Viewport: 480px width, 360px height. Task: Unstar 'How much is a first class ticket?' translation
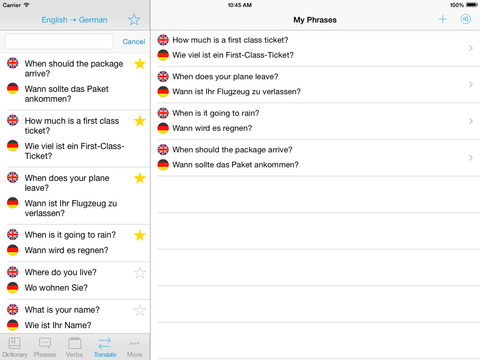click(140, 121)
